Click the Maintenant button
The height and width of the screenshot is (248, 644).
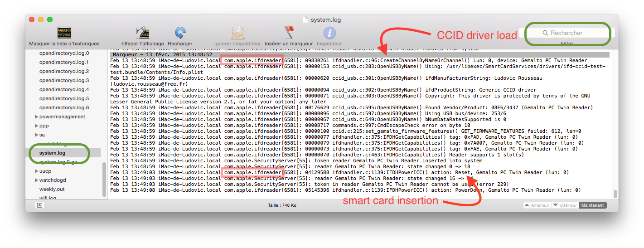[x=592, y=205]
